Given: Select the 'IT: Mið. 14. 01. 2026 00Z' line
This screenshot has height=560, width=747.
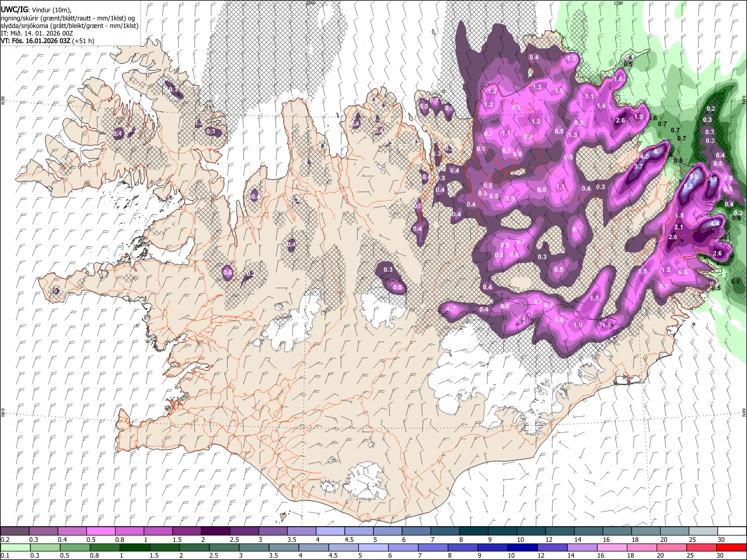Looking at the screenshot, I should 37,33.
